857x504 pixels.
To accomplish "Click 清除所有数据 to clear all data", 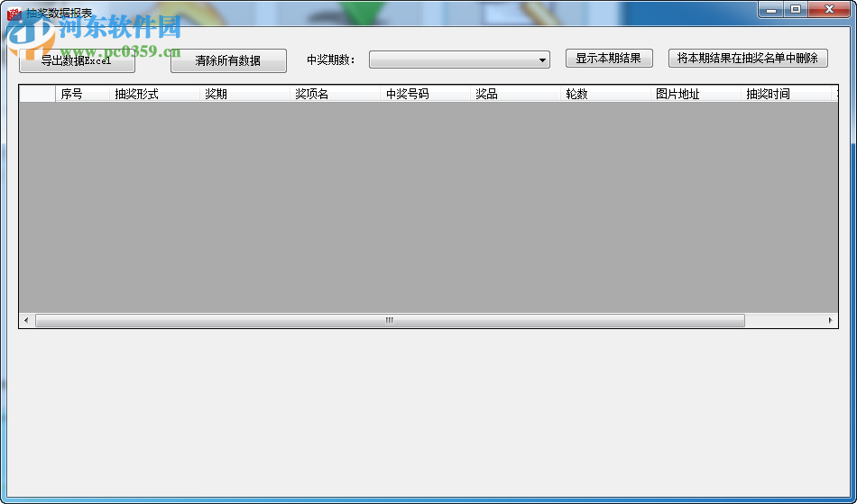I will [x=228, y=60].
